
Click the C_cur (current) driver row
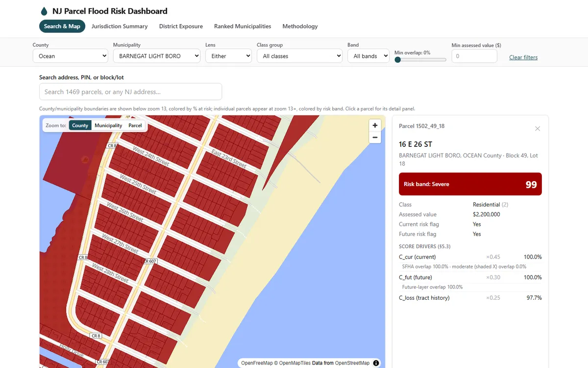point(470,257)
